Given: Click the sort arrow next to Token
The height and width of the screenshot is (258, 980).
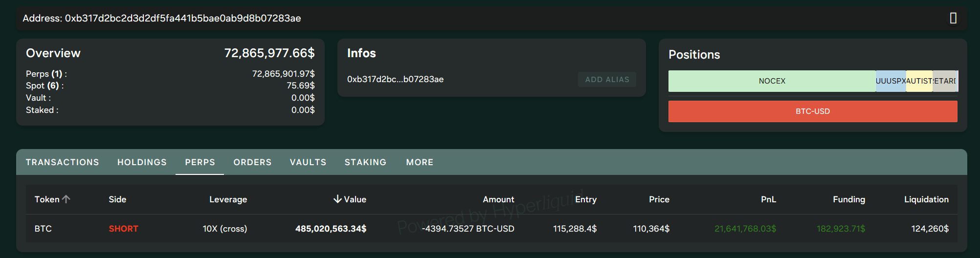Looking at the screenshot, I should click(x=67, y=199).
